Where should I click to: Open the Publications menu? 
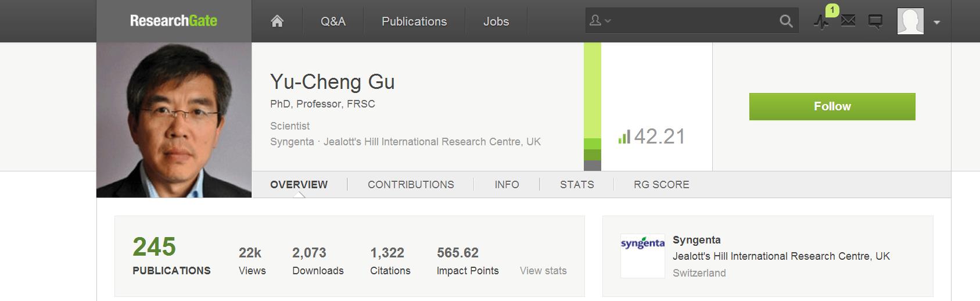pos(414,21)
